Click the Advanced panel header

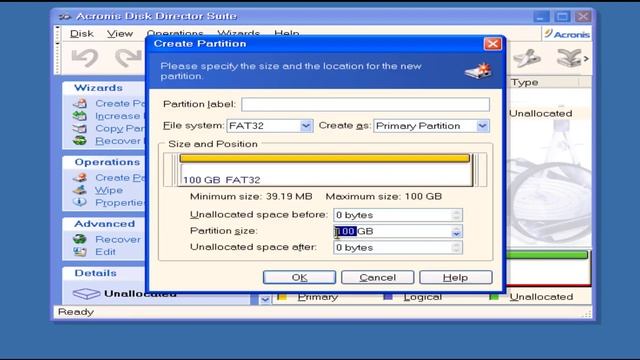click(x=104, y=224)
